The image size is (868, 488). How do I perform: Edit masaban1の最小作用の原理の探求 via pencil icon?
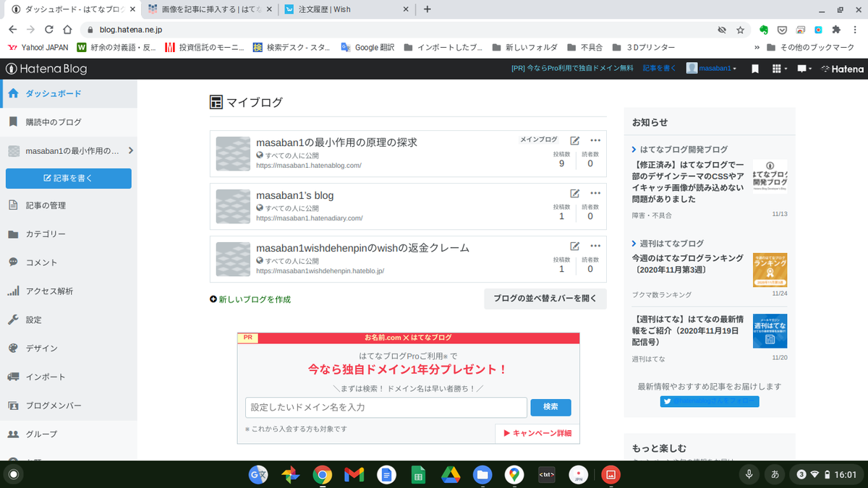(x=574, y=141)
